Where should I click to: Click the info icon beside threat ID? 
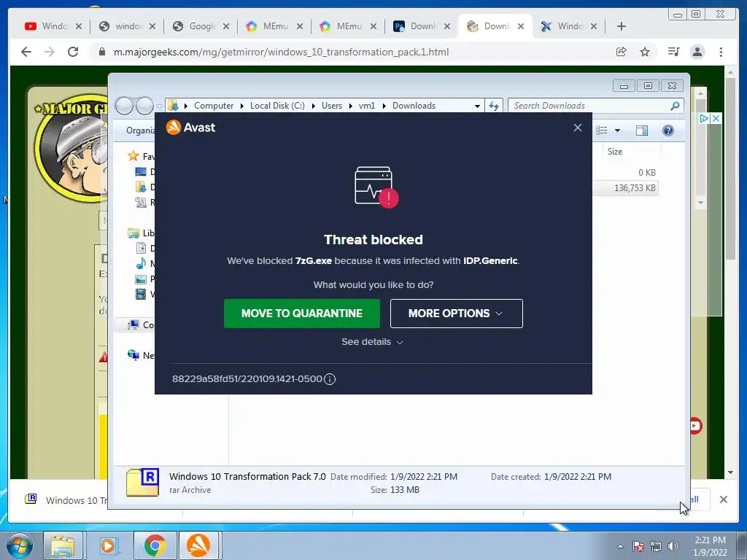(330, 379)
